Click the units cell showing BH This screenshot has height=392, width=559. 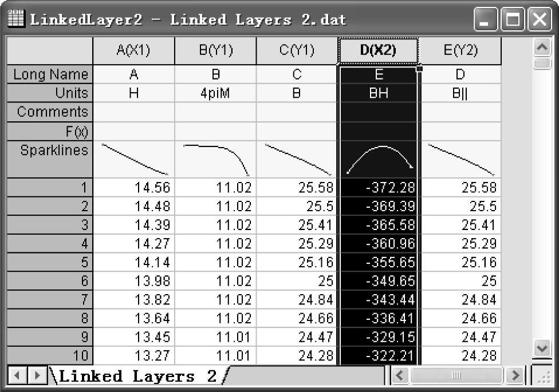(x=378, y=93)
